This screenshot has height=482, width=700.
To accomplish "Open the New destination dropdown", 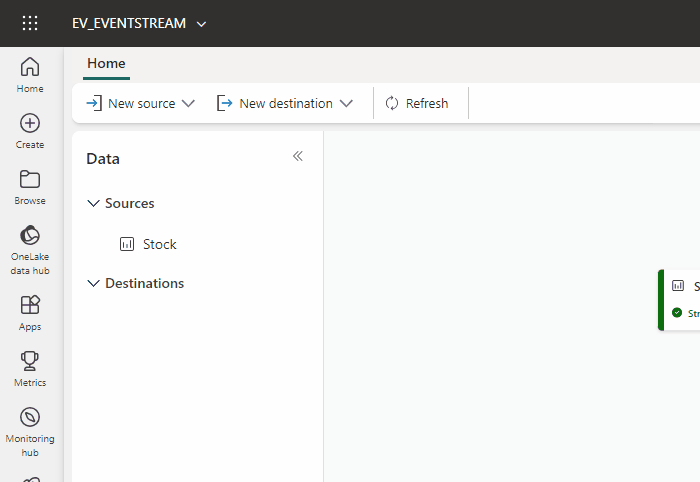I will (x=285, y=103).
